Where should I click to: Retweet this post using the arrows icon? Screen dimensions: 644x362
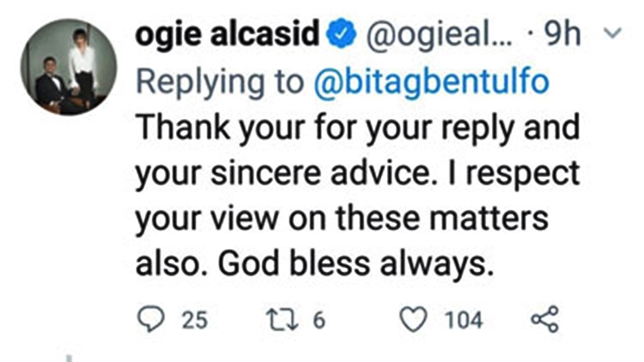point(283,320)
